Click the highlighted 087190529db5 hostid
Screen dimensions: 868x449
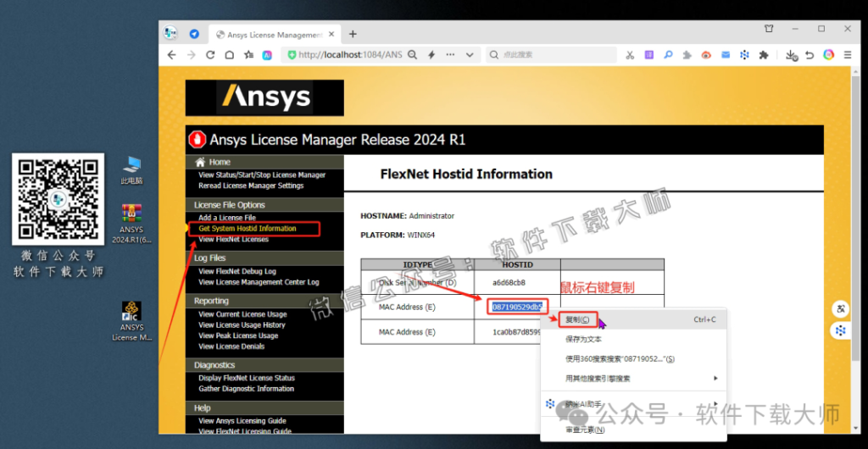pyautogui.click(x=518, y=307)
